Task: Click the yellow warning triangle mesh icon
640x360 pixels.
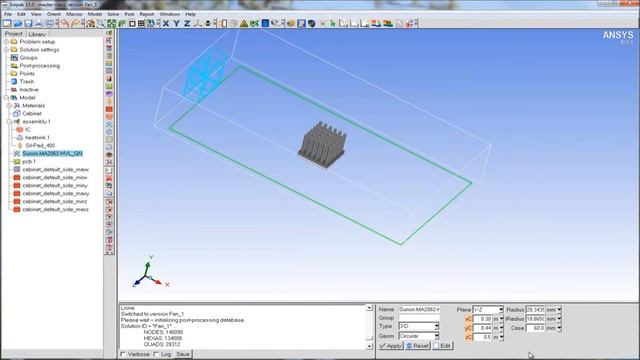Action: pyautogui.click(x=244, y=24)
